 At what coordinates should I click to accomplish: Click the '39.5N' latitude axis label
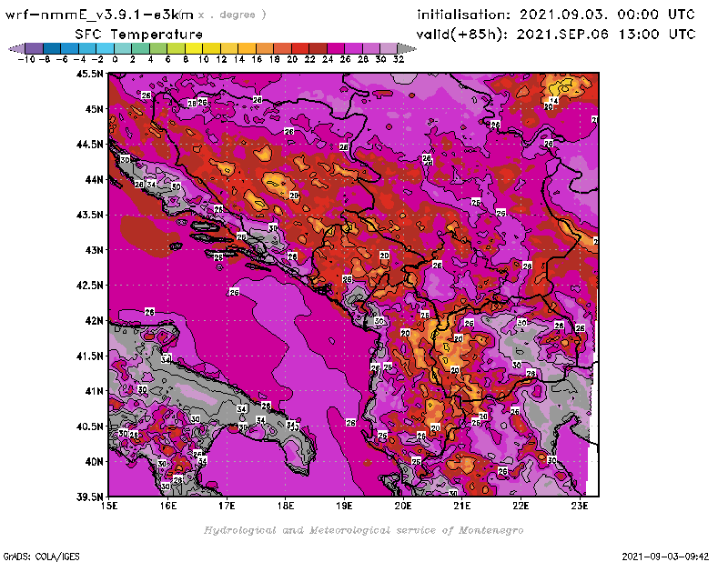tap(90, 497)
